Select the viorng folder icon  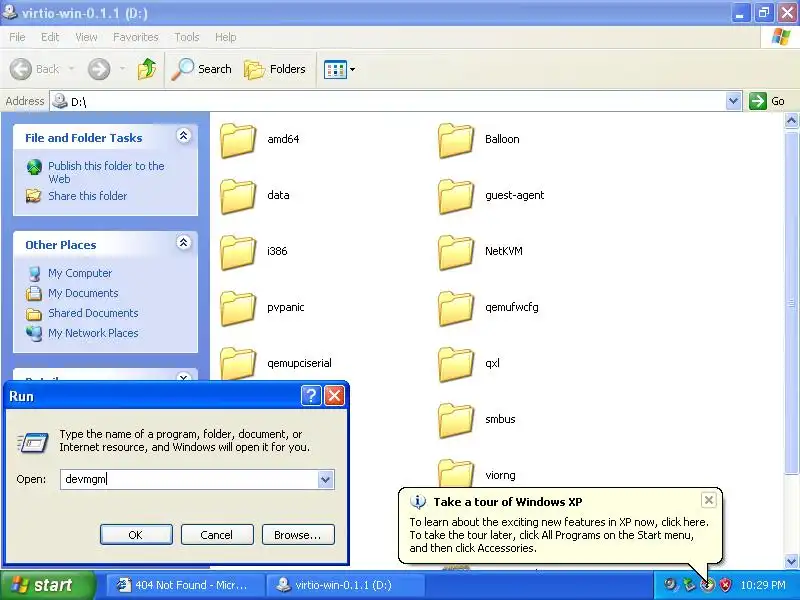(456, 473)
